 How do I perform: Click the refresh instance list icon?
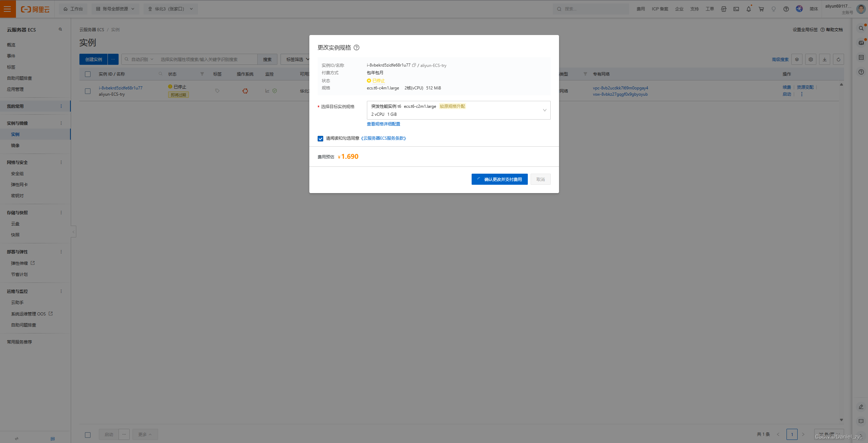(838, 60)
